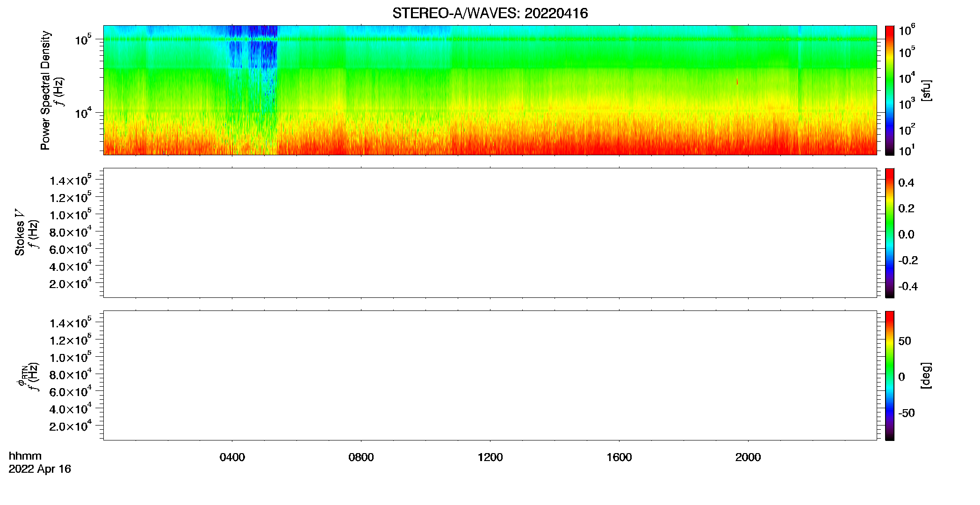Click the 1.4×10^5 tick in Stokes panel

70,180
